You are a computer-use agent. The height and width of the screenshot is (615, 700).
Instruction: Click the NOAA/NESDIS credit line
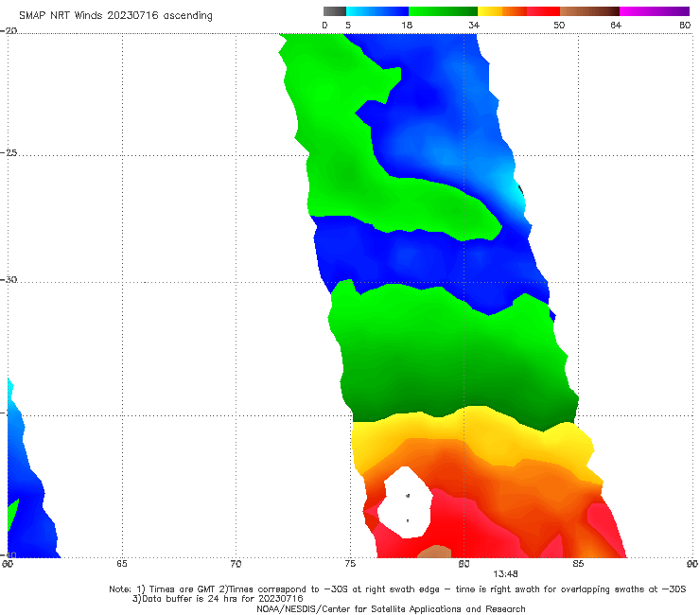tap(391, 609)
